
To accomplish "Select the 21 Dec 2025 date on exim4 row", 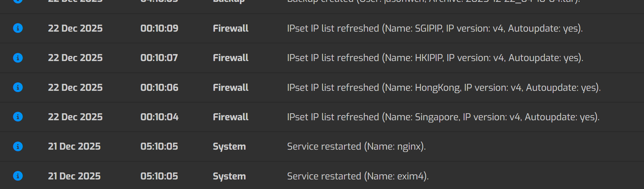I will 74,176.
